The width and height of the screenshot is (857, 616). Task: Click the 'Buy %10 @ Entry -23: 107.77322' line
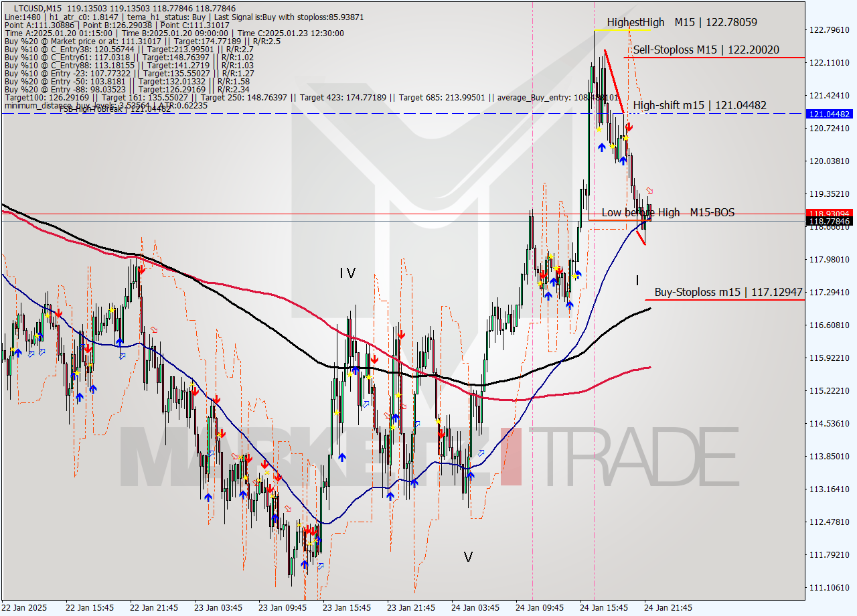click(x=129, y=73)
